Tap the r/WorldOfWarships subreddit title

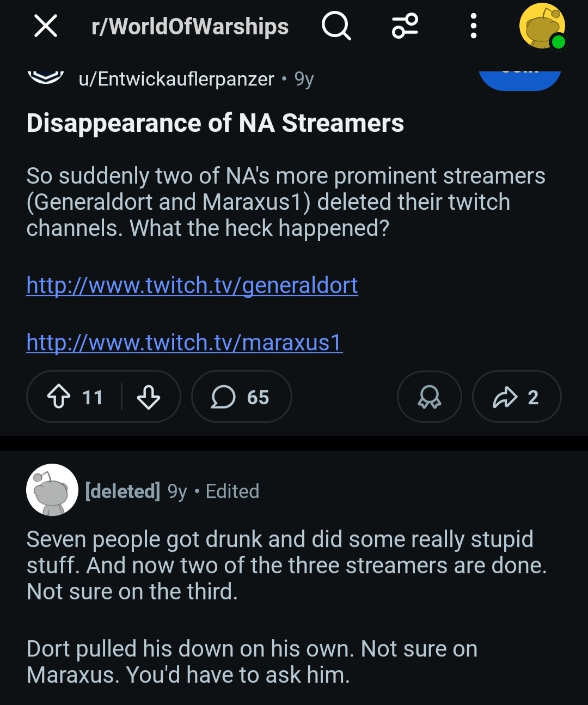click(190, 26)
